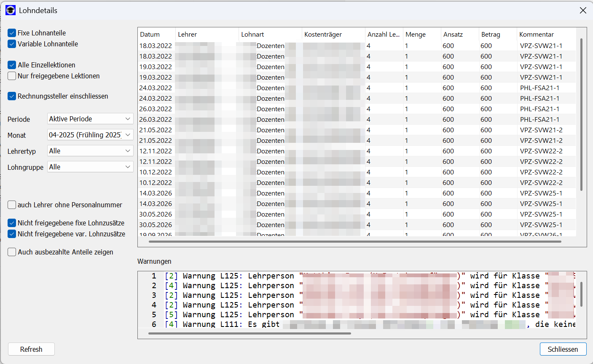Viewport: 593px width, 364px height.
Task: Sort by Lohnart column header
Action: [270, 35]
